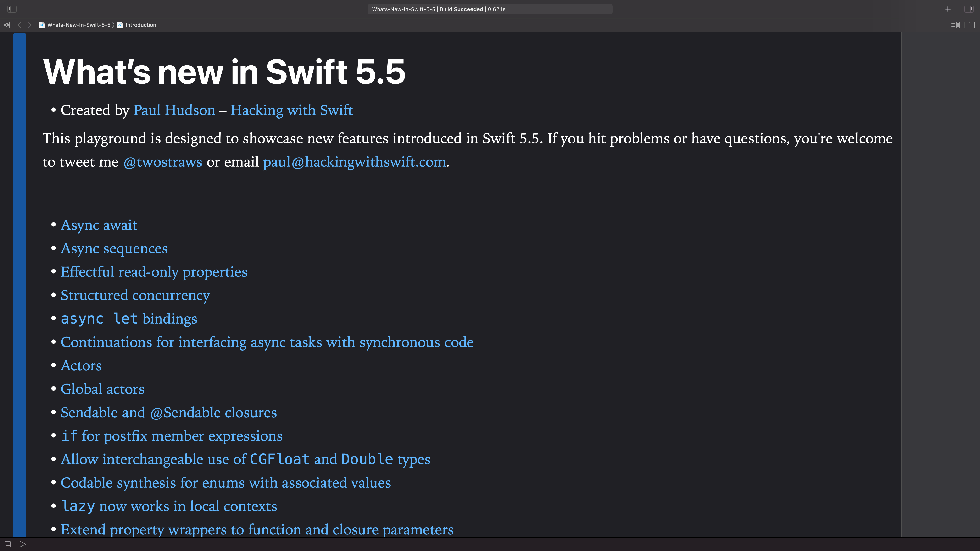
Task: Select Structured concurrency topic
Action: click(135, 295)
